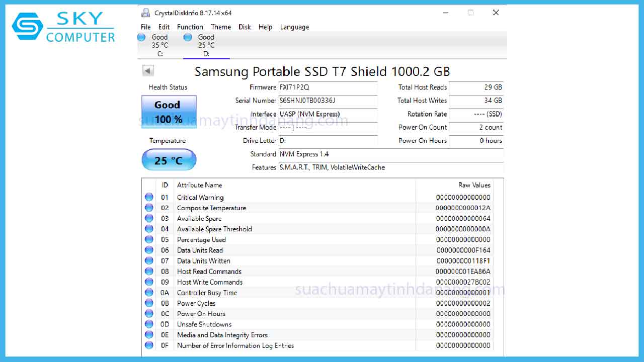Open the Edit menu

pyautogui.click(x=164, y=27)
